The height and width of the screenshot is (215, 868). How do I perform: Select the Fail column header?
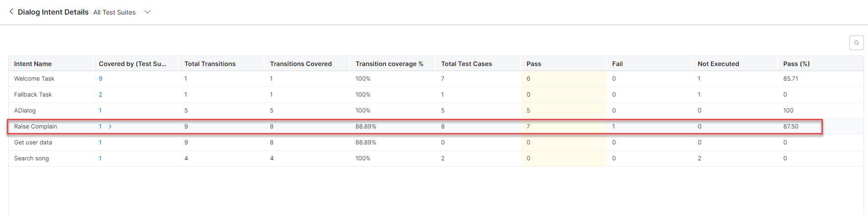click(617, 64)
